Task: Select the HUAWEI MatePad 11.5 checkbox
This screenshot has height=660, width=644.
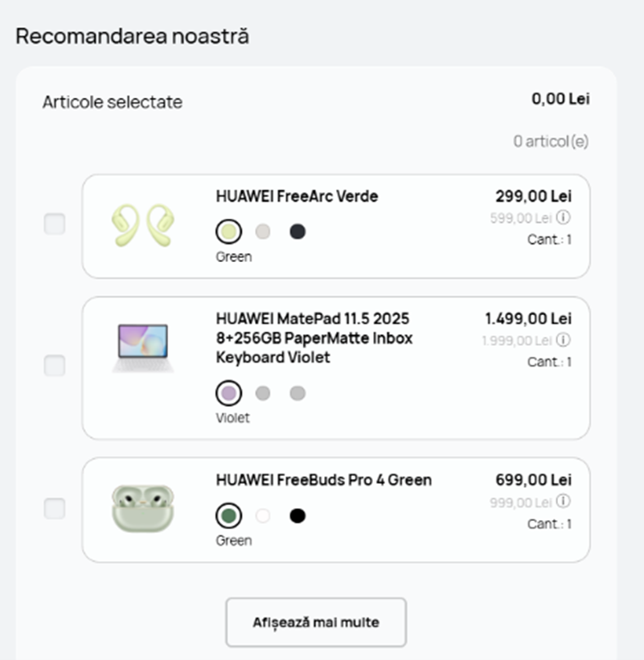Action: click(x=55, y=367)
